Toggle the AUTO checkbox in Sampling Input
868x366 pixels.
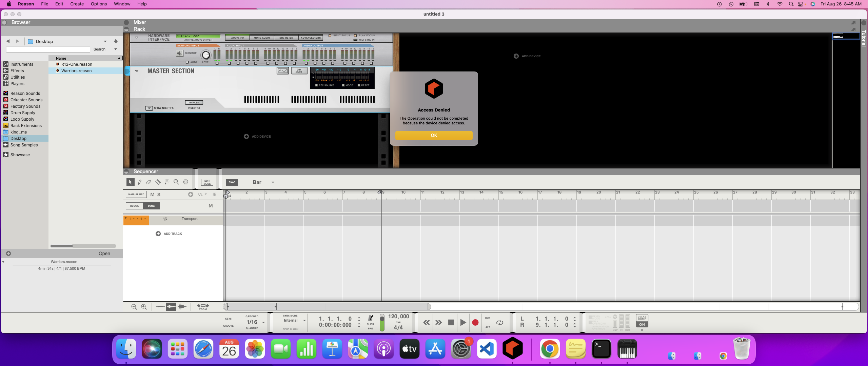pos(187,62)
